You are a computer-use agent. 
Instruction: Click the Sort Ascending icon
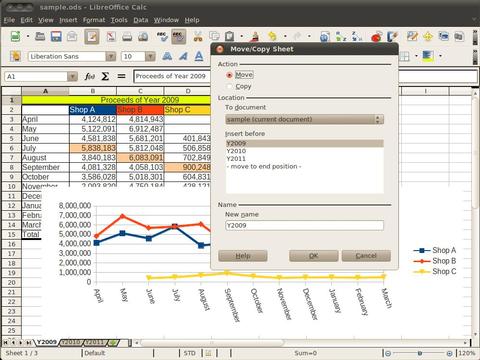(x=341, y=36)
